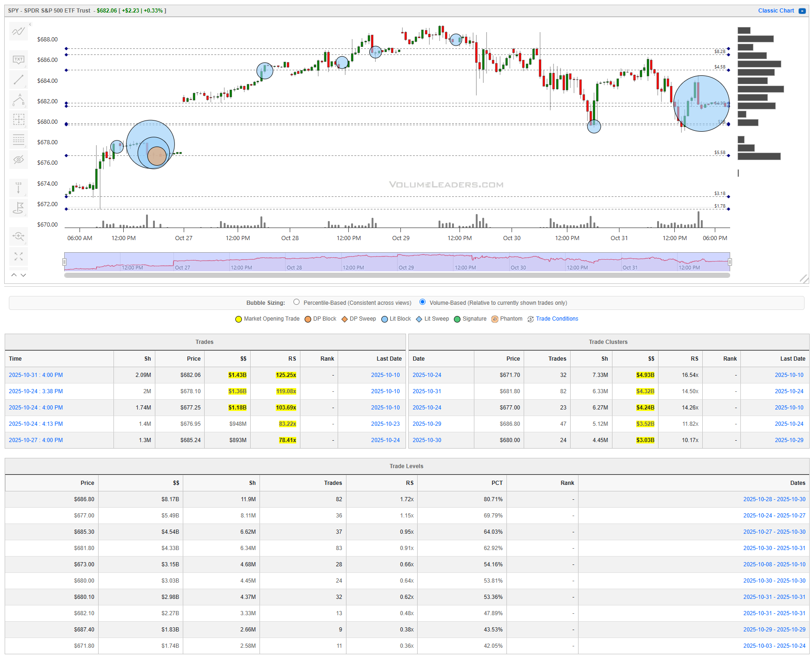Viewport: 812px width, 658px height.
Task: Grab the left handle of the range navigator
Action: [64, 262]
